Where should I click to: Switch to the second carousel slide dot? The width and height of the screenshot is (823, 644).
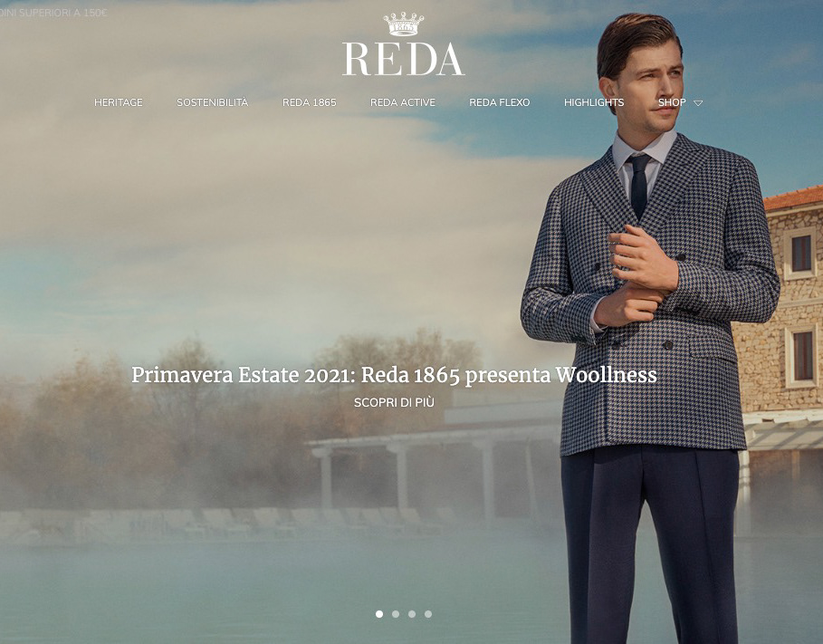click(396, 614)
